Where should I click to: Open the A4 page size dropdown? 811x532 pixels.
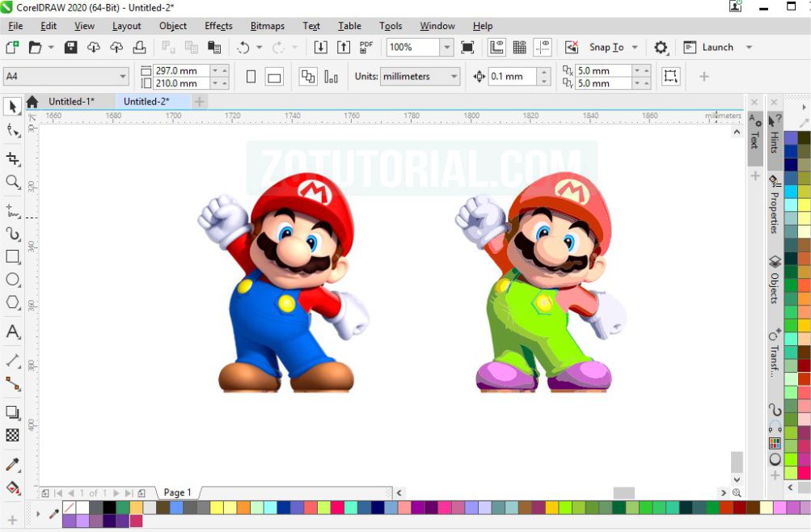click(121, 75)
